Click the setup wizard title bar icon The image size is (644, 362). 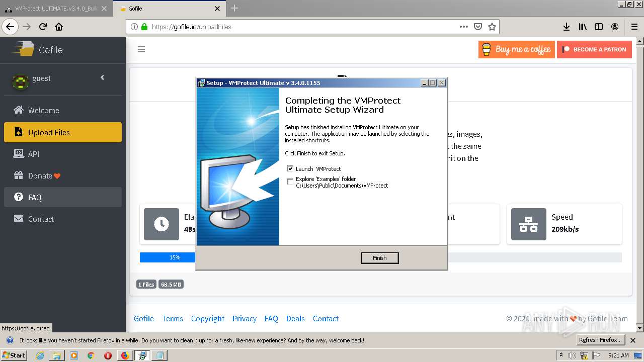coord(201,83)
